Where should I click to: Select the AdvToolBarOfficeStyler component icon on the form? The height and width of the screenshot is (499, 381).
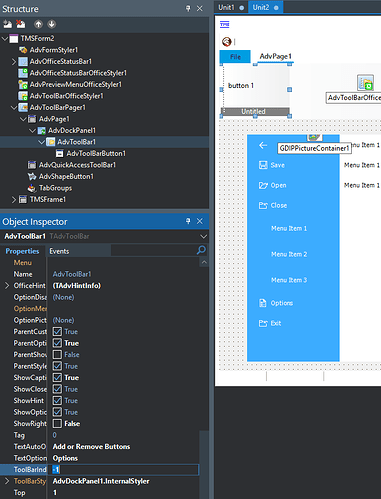pyautogui.click(x=365, y=83)
